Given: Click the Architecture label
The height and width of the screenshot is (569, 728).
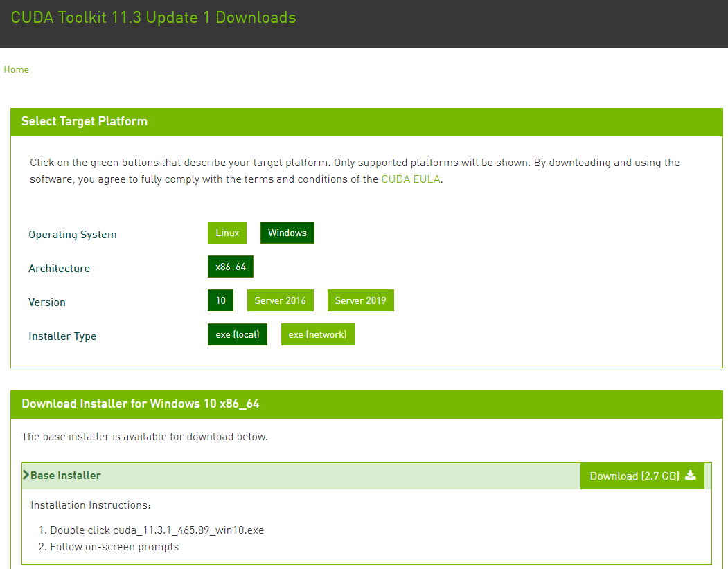Looking at the screenshot, I should pyautogui.click(x=59, y=269).
